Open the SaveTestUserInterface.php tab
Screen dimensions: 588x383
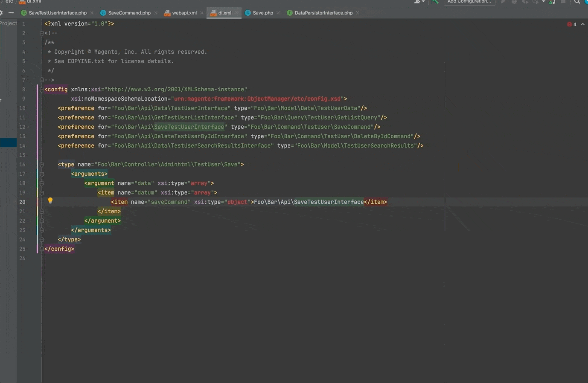point(57,13)
